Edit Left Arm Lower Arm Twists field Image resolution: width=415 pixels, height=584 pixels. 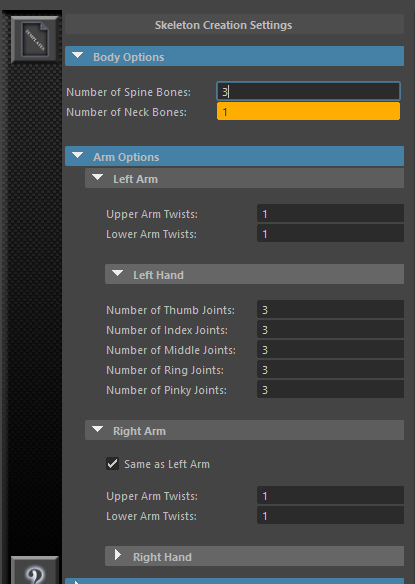(x=330, y=234)
